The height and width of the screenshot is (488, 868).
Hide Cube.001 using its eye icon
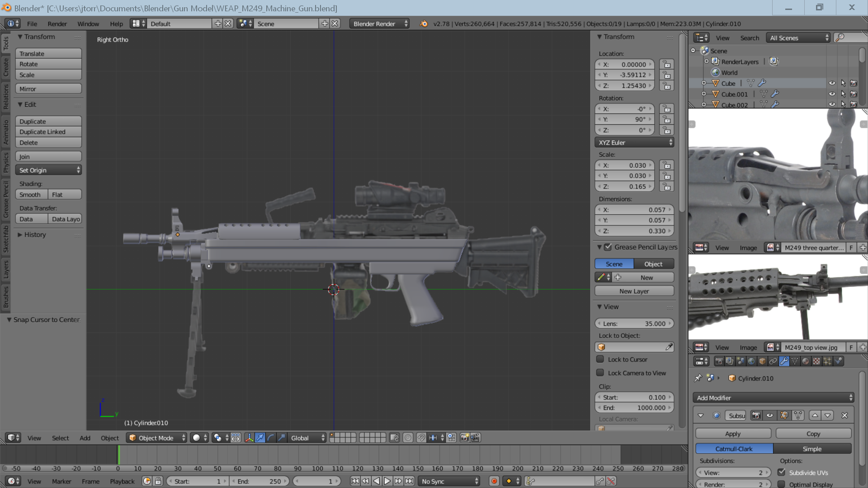(x=832, y=94)
